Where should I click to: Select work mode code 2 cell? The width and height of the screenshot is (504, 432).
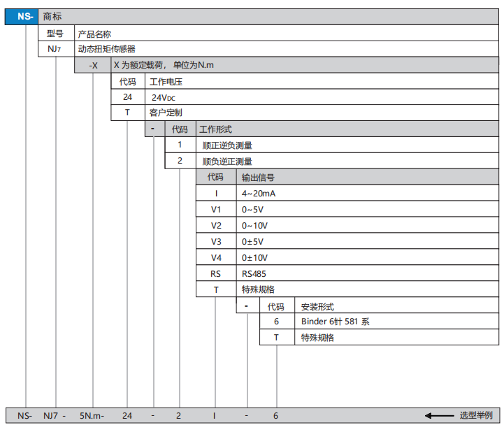[180, 161]
